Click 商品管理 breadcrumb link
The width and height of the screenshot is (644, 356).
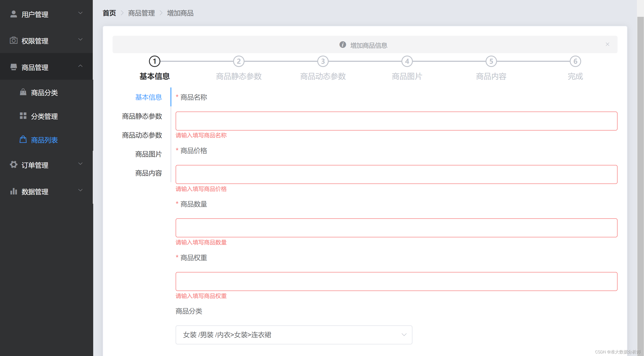pyautogui.click(x=141, y=13)
